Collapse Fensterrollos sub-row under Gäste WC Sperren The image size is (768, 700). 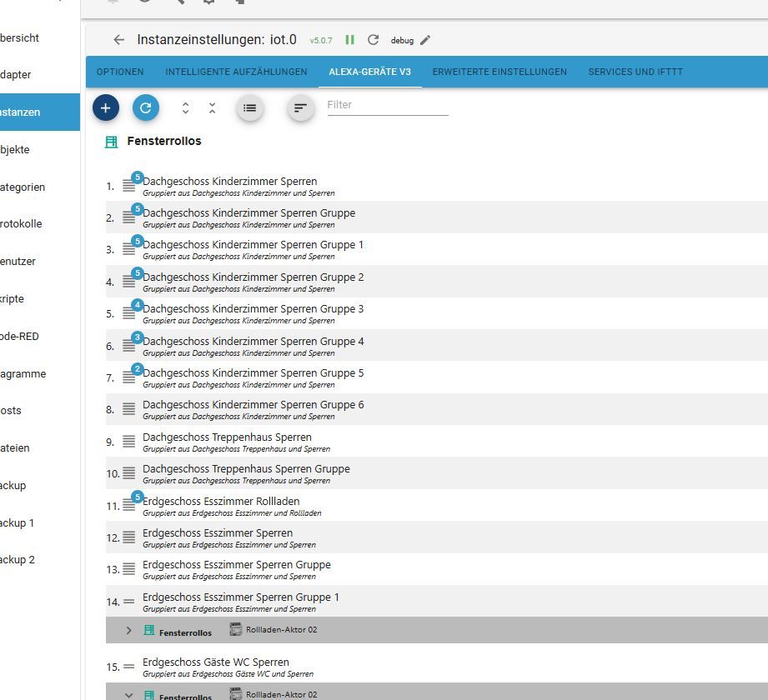pos(128,695)
